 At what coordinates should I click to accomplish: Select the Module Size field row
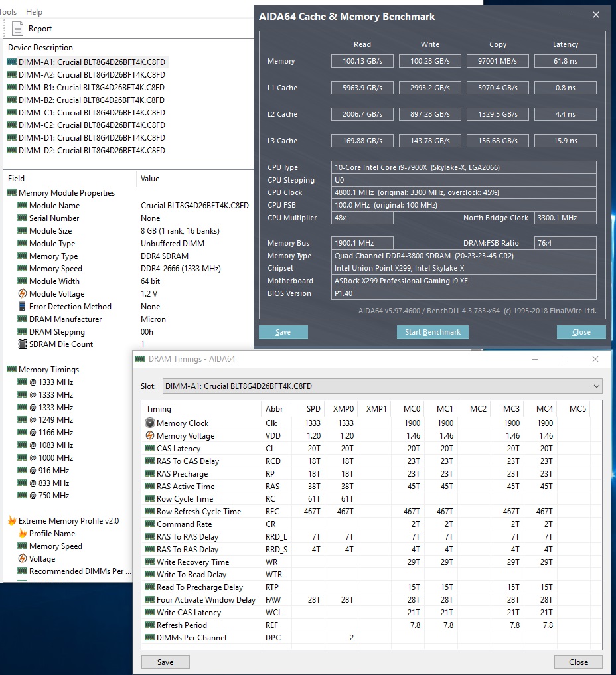point(128,231)
